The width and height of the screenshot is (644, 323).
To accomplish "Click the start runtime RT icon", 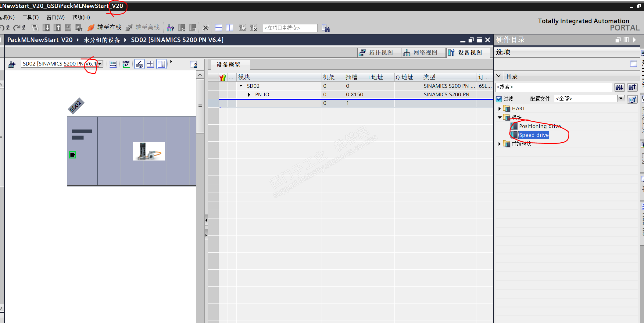I will 79,28.
